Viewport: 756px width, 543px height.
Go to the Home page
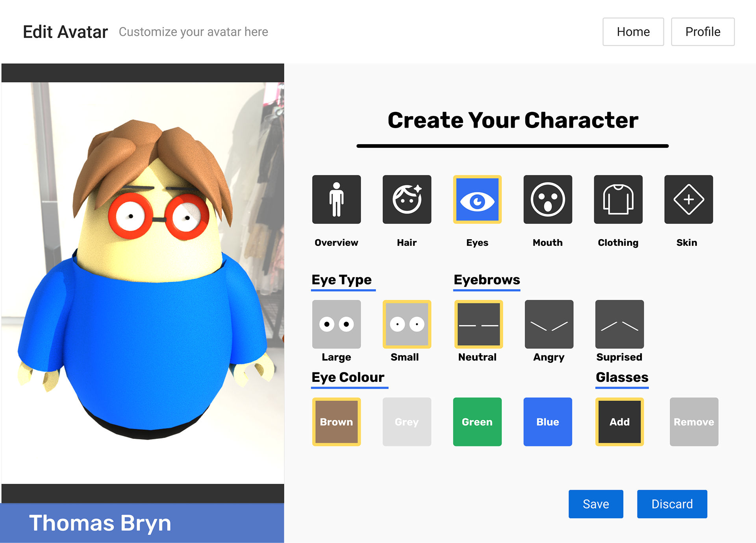click(x=633, y=32)
